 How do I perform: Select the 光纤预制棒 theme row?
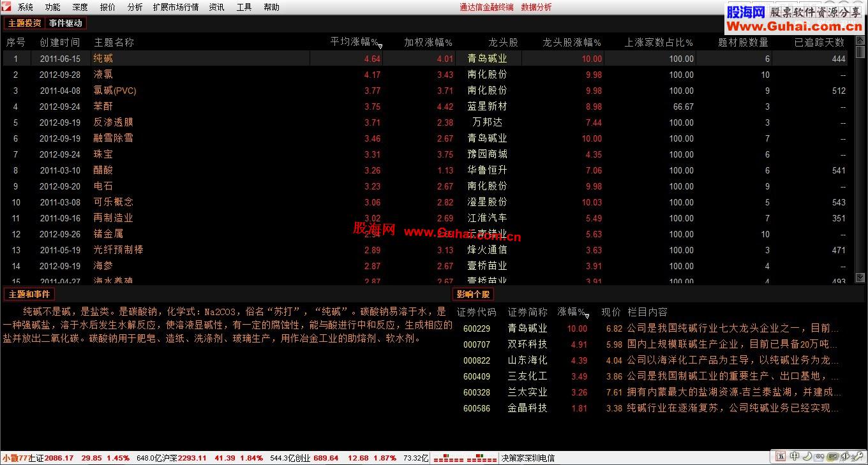(425, 249)
